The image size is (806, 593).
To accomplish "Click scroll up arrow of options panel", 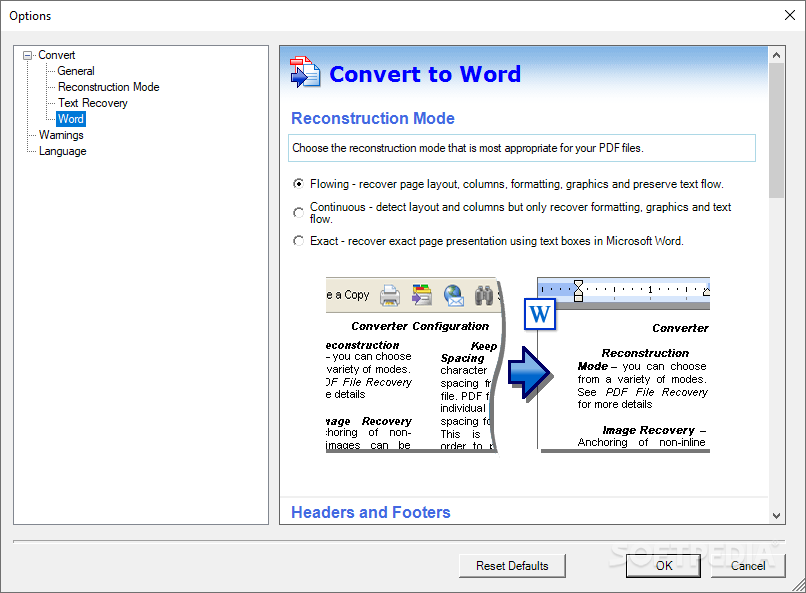I will 777,55.
